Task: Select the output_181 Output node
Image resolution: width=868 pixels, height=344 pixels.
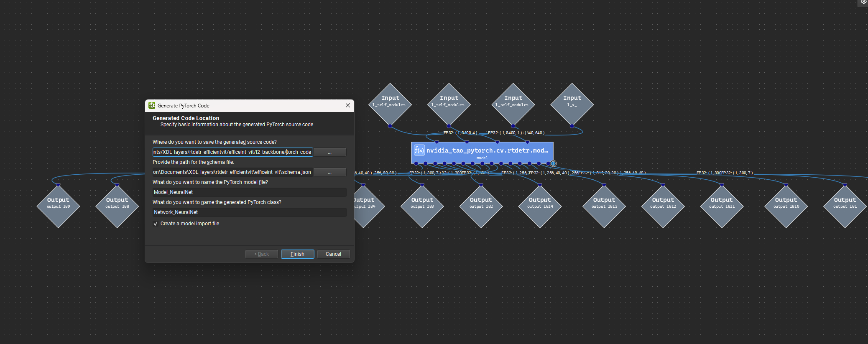Action: click(x=845, y=206)
